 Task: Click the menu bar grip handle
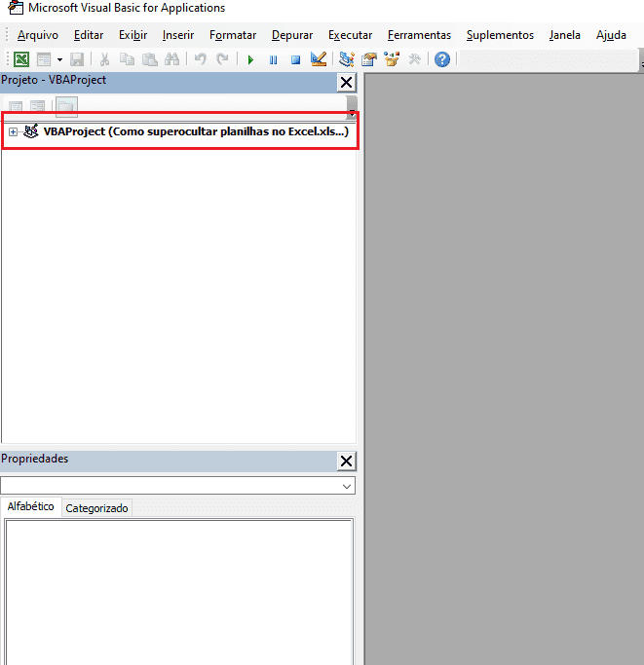(7, 35)
